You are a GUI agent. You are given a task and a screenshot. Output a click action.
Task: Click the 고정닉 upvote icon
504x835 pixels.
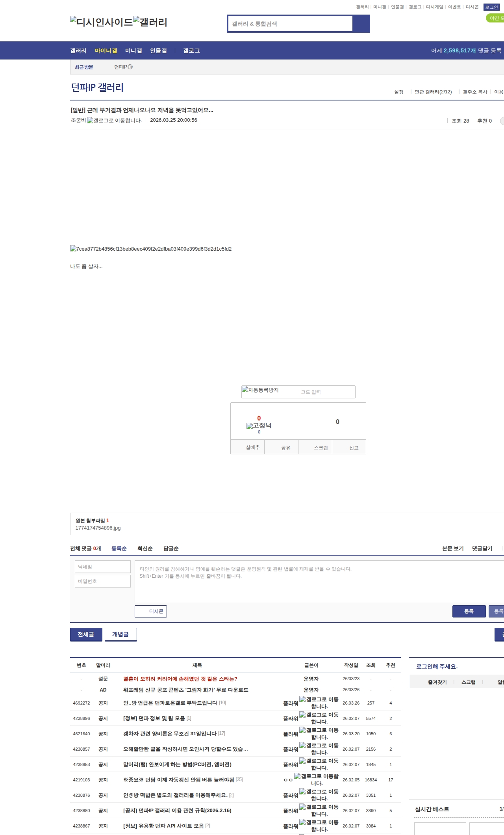[x=259, y=426]
